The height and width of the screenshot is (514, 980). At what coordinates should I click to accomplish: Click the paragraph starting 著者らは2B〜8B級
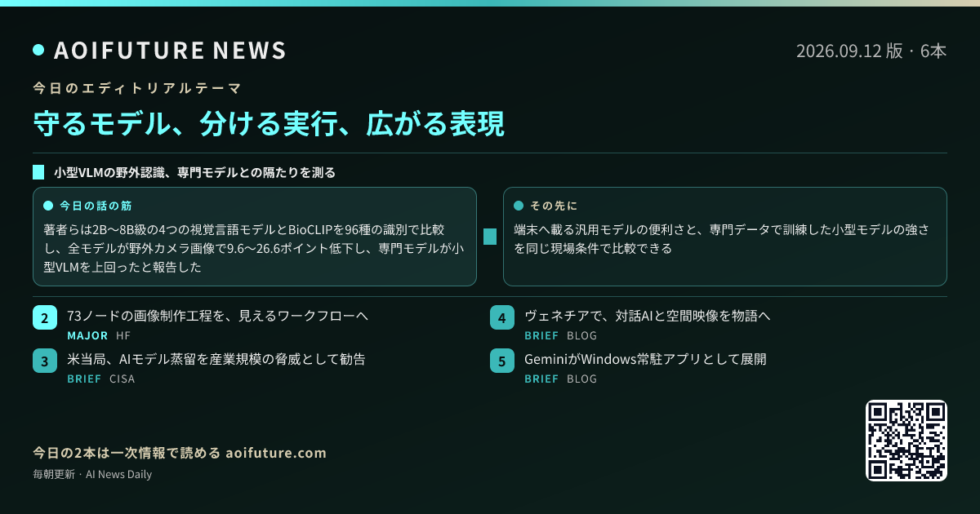coord(254,248)
